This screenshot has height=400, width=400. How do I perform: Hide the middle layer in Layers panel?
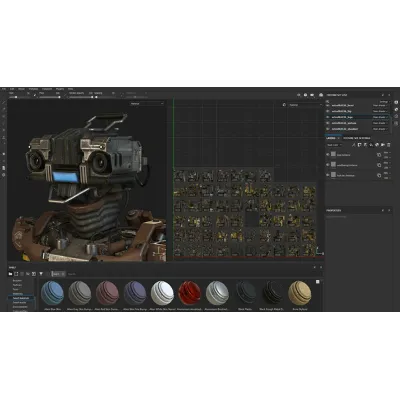click(328, 165)
